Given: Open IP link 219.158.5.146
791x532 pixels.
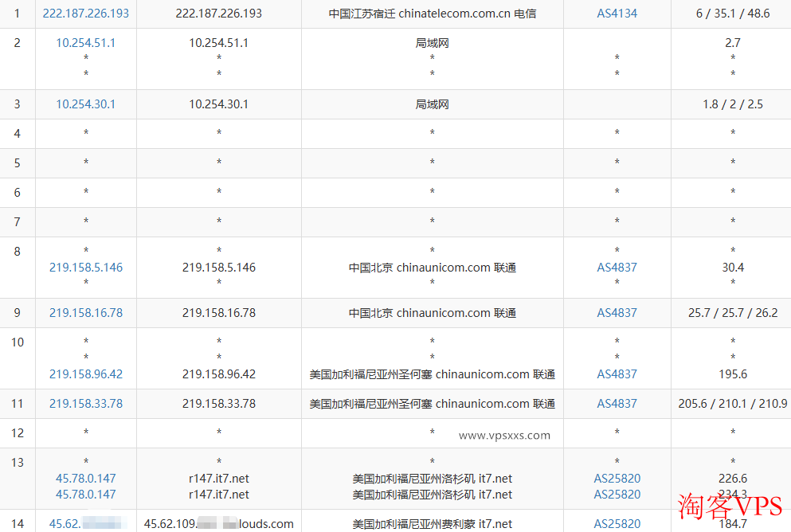Looking at the screenshot, I should [x=86, y=268].
